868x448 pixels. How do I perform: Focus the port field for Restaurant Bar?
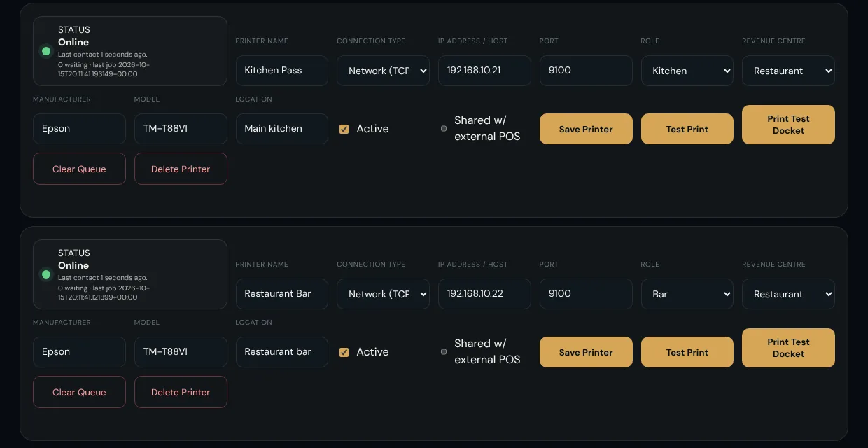(586, 294)
